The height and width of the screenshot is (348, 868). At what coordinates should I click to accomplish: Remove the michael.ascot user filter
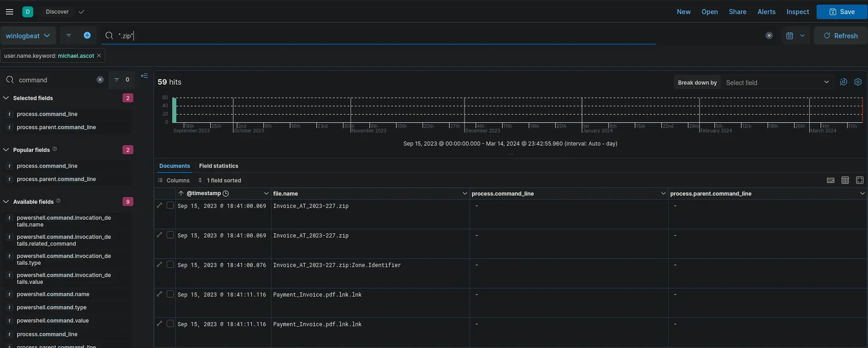pos(99,55)
